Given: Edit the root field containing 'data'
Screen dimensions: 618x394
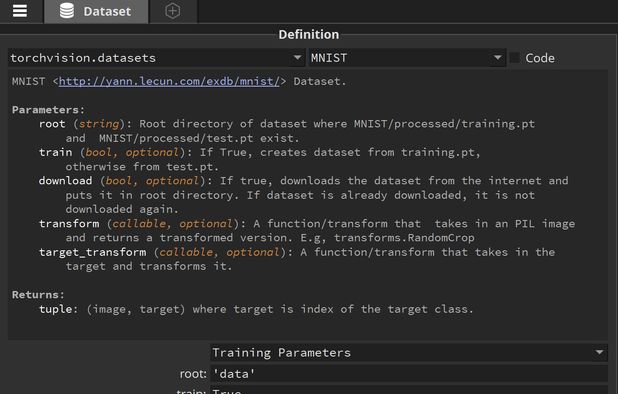Looking at the screenshot, I should 409,374.
